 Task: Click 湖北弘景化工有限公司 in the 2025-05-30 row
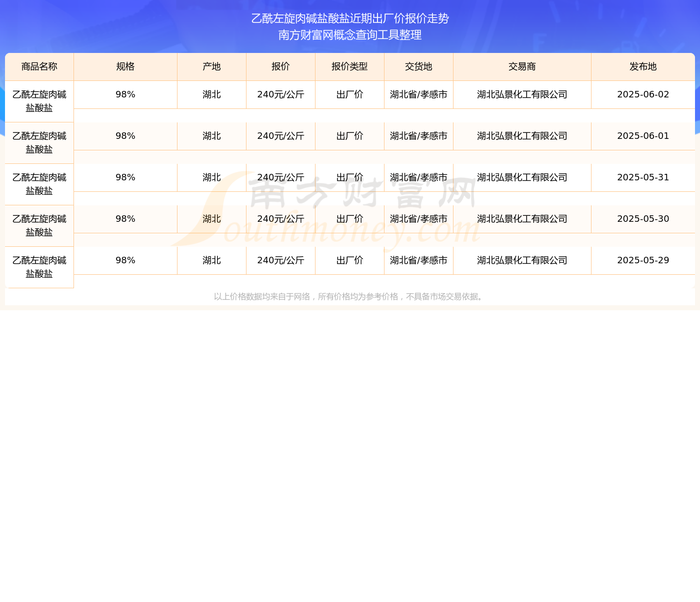[x=522, y=219]
